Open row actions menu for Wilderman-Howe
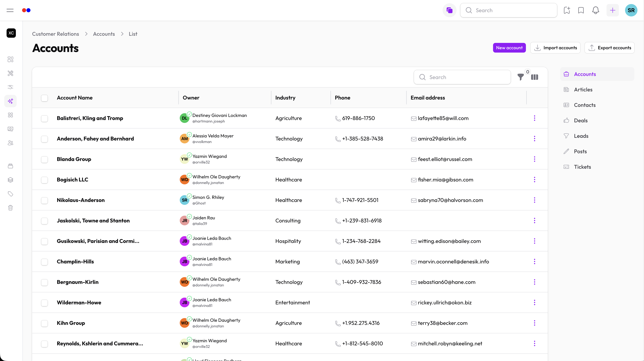Image resolution: width=644 pixels, height=361 pixels. (534, 302)
